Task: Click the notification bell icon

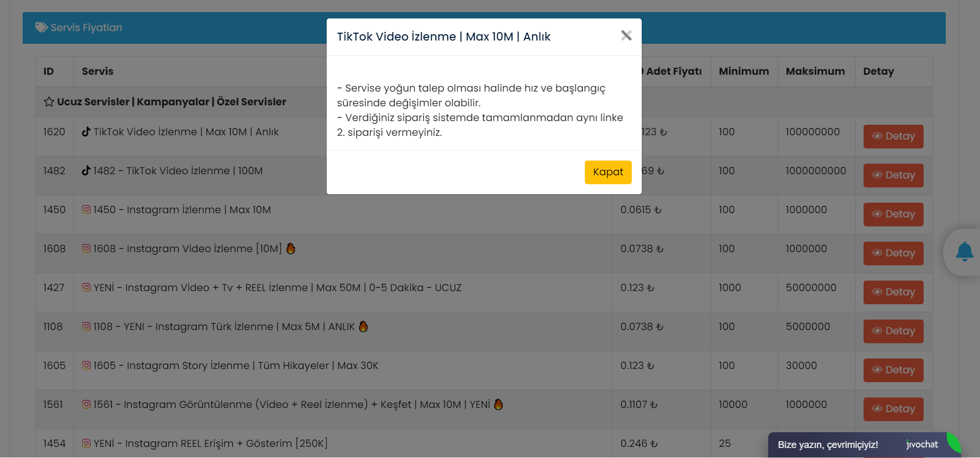Action: click(965, 252)
